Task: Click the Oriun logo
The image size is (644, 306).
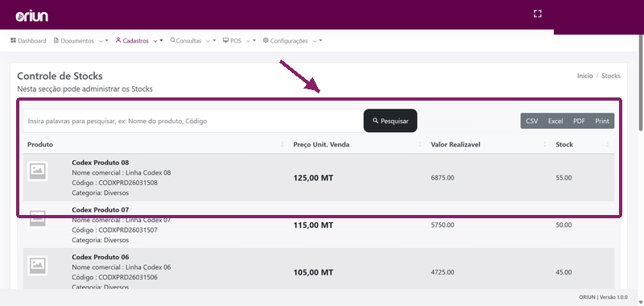Action: point(32,16)
